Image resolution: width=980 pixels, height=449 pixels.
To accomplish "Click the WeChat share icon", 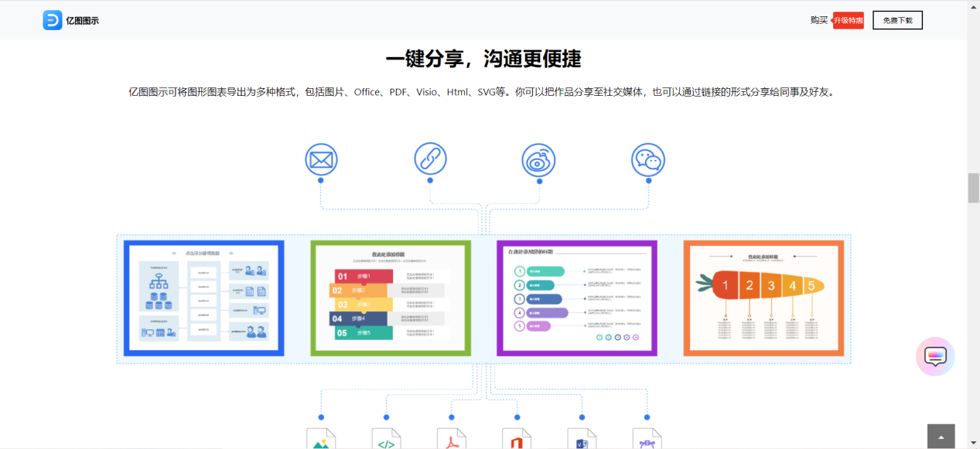I will point(647,159).
